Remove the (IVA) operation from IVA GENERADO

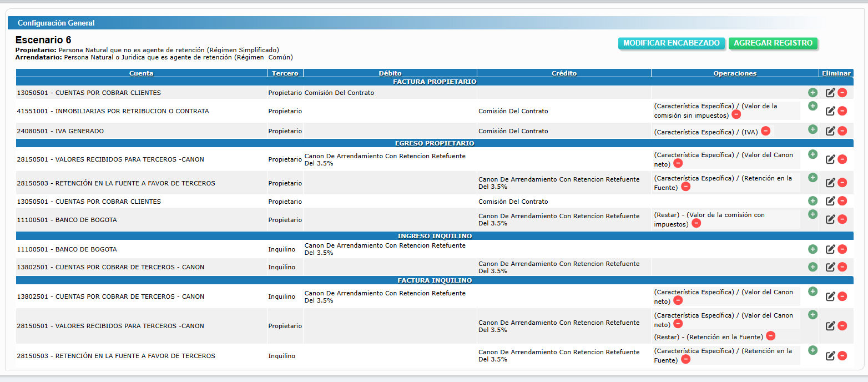click(x=765, y=131)
